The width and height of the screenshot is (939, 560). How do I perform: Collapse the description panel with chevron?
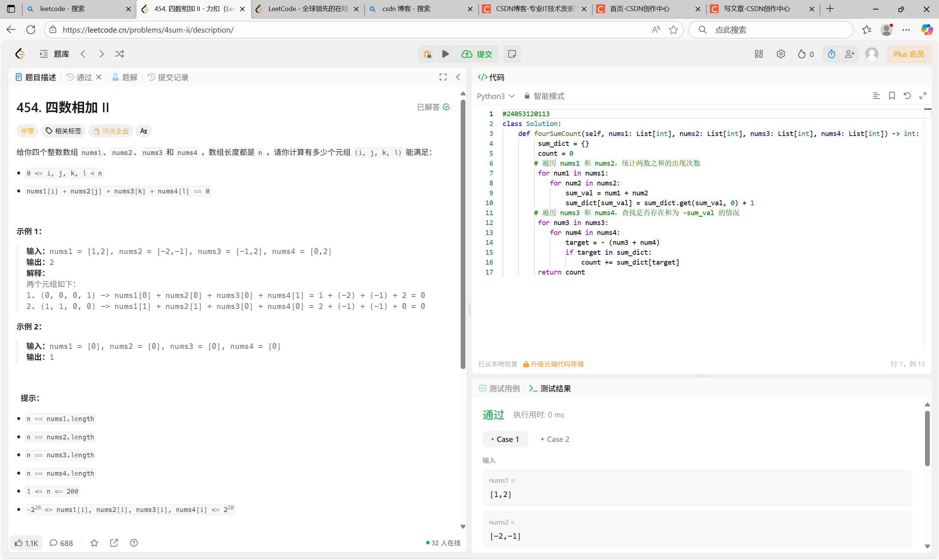click(x=458, y=77)
